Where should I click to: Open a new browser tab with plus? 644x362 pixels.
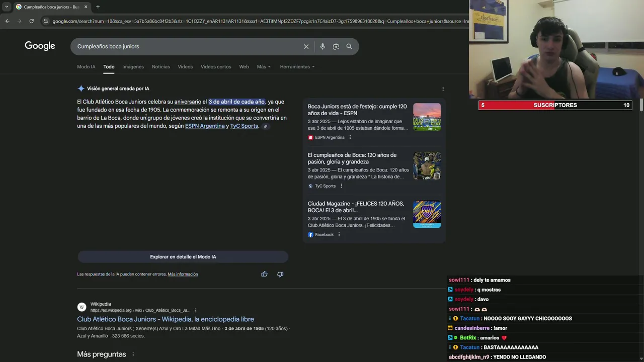click(x=98, y=7)
